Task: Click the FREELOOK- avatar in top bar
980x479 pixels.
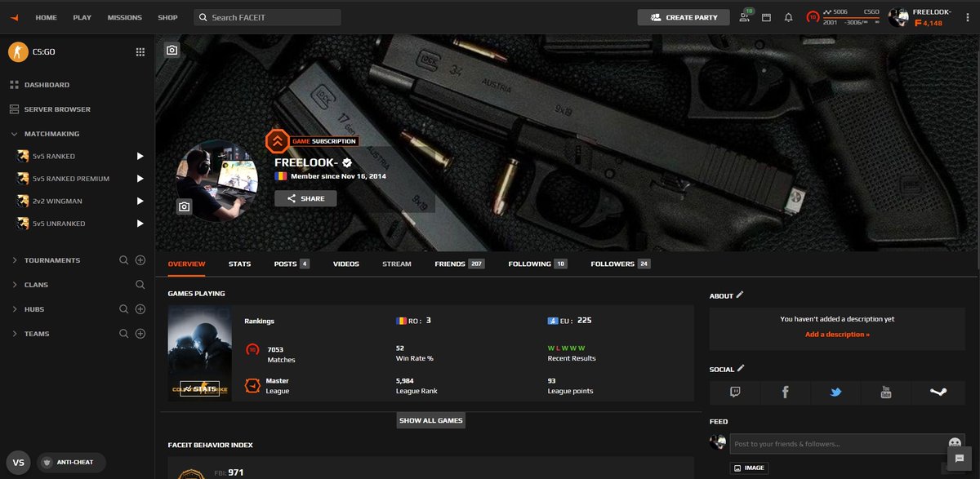Action: pos(898,17)
